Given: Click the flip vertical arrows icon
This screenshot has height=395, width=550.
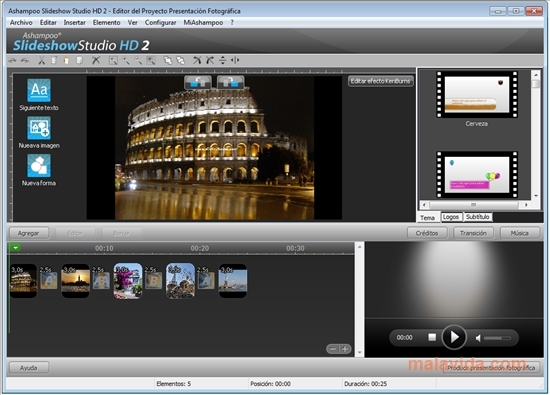Looking at the screenshot, I should [x=222, y=60].
